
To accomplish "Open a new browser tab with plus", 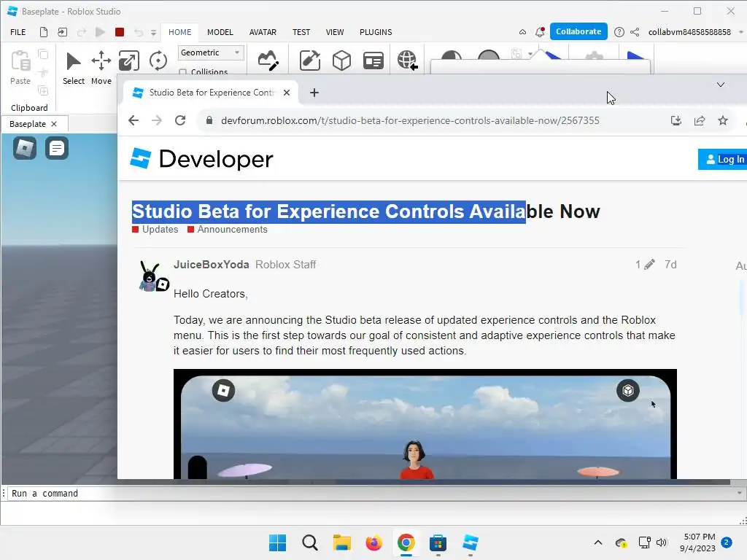I will [x=314, y=93].
